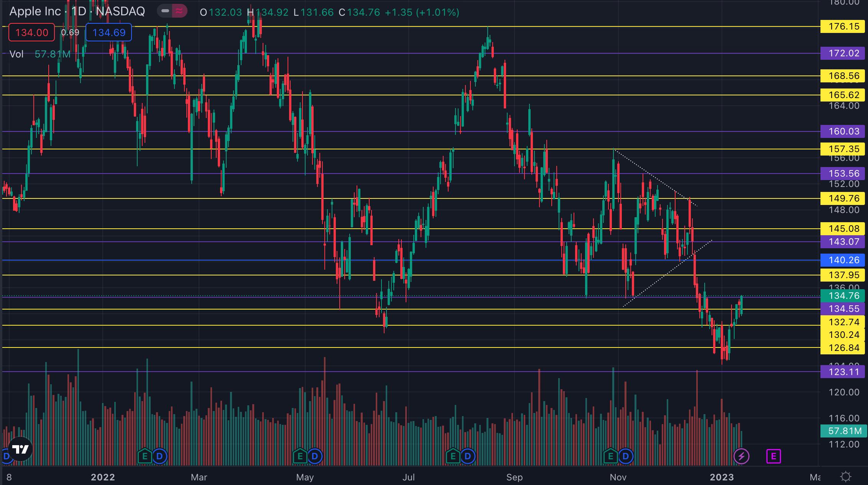Click the Jul label on time axis
The image size is (868, 485).
click(x=409, y=477)
